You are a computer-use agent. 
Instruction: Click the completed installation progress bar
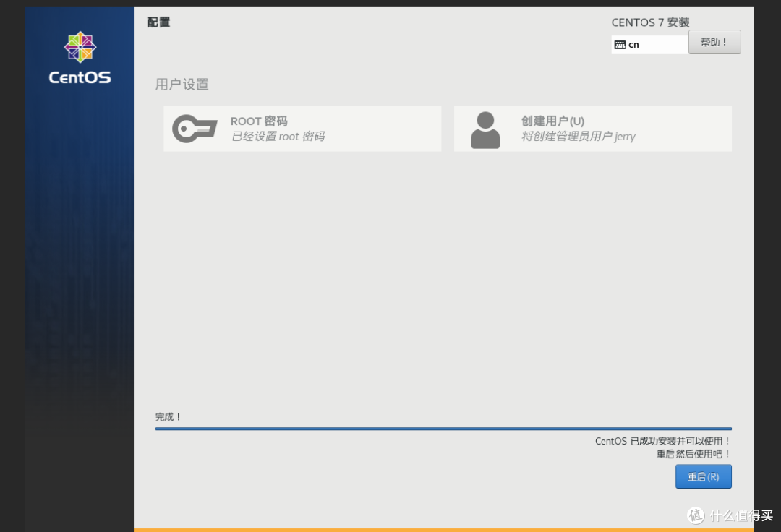click(x=443, y=427)
